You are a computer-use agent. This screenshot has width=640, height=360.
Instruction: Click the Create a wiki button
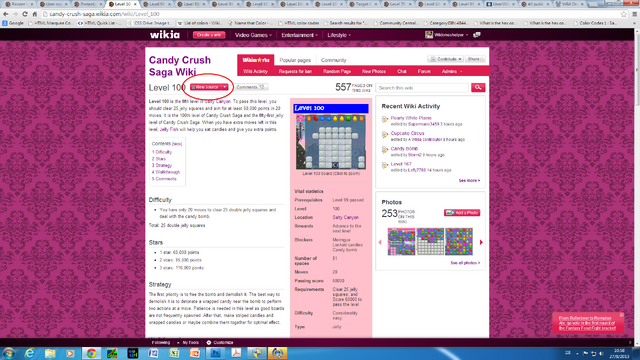click(209, 35)
